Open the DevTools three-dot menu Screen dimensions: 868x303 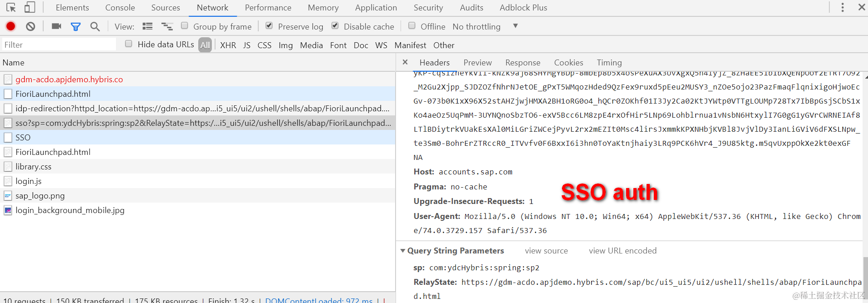[843, 7]
